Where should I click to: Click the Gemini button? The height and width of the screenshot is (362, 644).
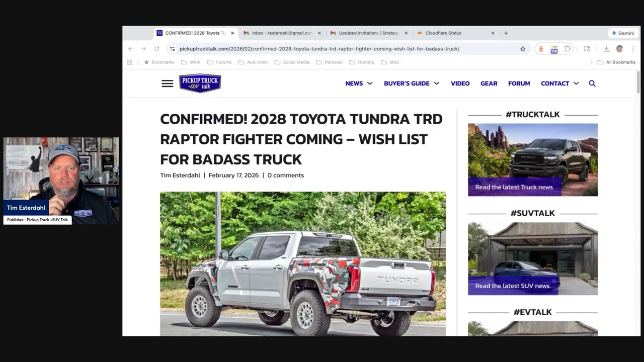click(x=623, y=33)
